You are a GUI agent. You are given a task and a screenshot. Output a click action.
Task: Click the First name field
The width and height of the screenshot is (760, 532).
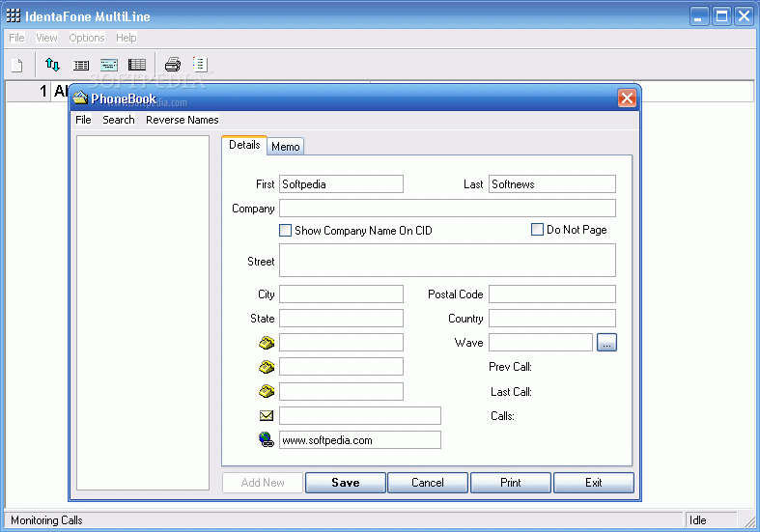click(341, 184)
